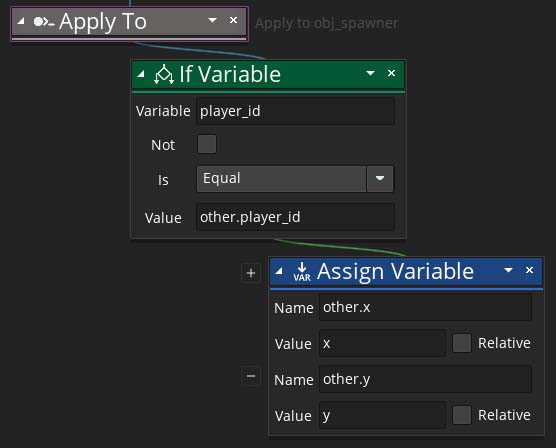
Task: Click the Apply To action icon
Action: tap(44, 22)
